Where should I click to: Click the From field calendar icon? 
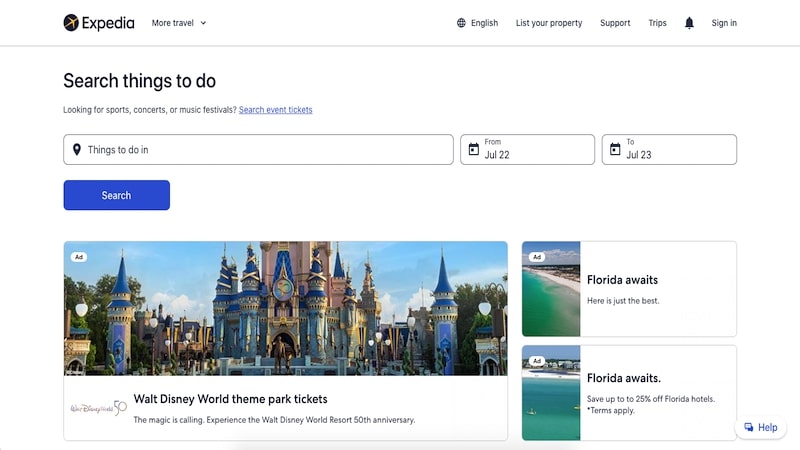(473, 149)
